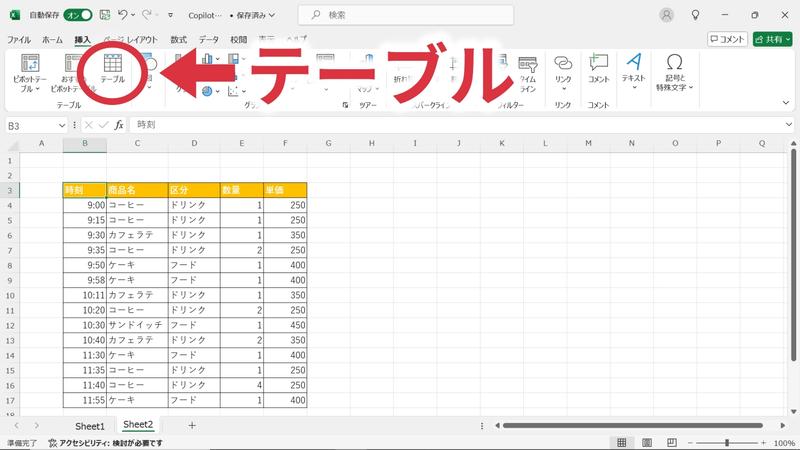
Task: Click the horizontal scrollbar thumb
Action: [633, 426]
